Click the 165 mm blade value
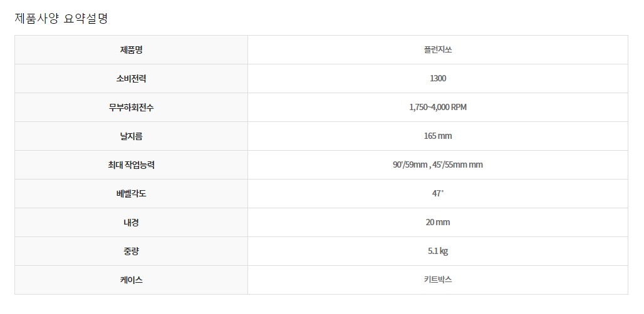Viewport: 644px width, 314px height. 438,136
